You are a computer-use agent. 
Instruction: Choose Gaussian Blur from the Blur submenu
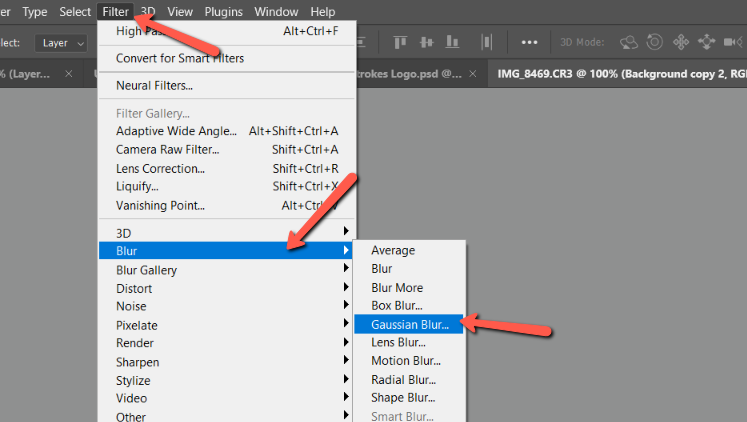(410, 324)
